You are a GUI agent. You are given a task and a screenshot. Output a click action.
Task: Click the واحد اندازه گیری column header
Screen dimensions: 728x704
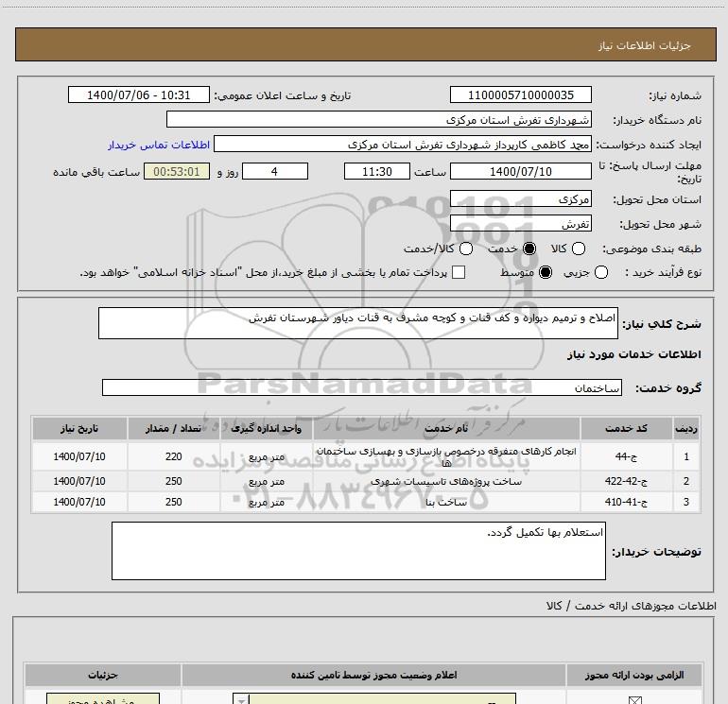click(x=266, y=429)
